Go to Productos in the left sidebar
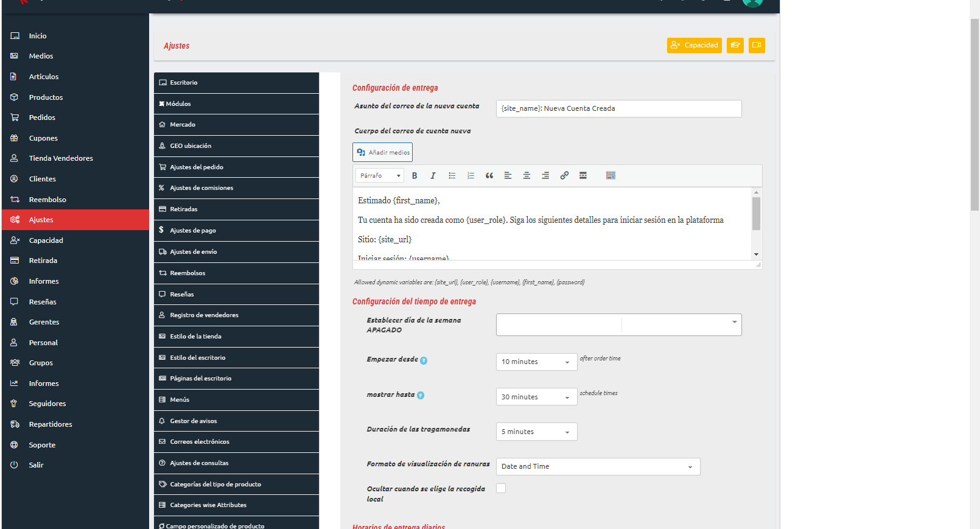Screen dimensions: 980x529 pos(46,97)
